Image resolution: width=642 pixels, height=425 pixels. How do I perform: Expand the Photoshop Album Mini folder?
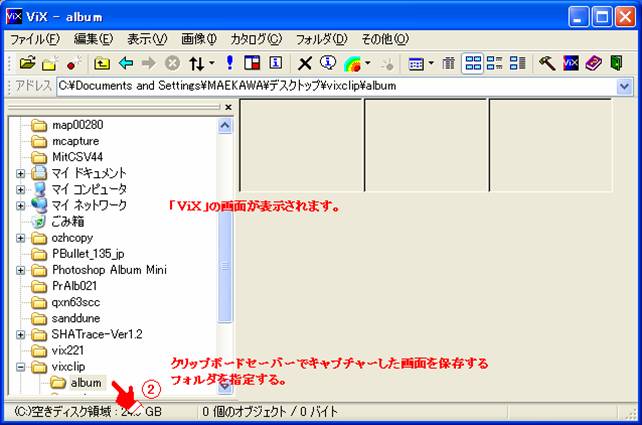coord(21,270)
